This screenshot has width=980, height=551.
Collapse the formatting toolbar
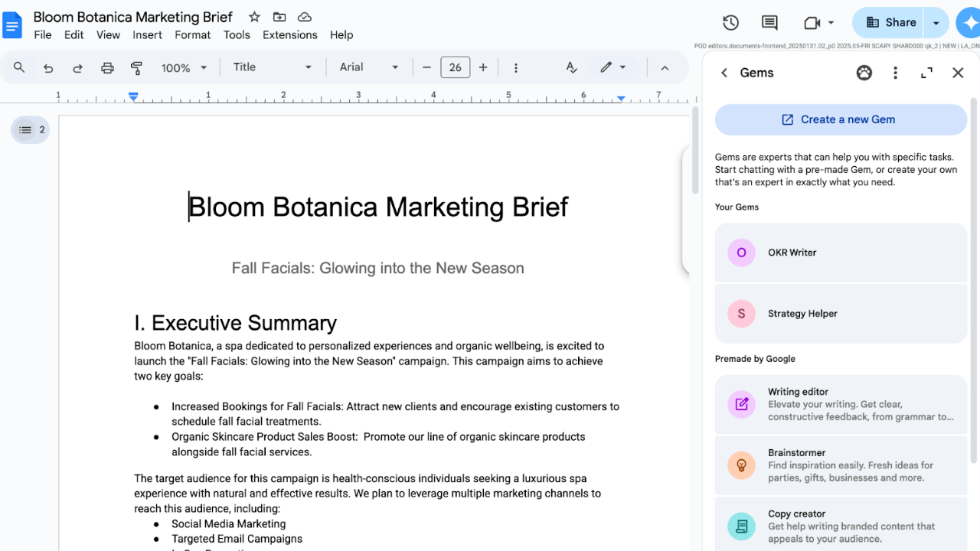[665, 67]
